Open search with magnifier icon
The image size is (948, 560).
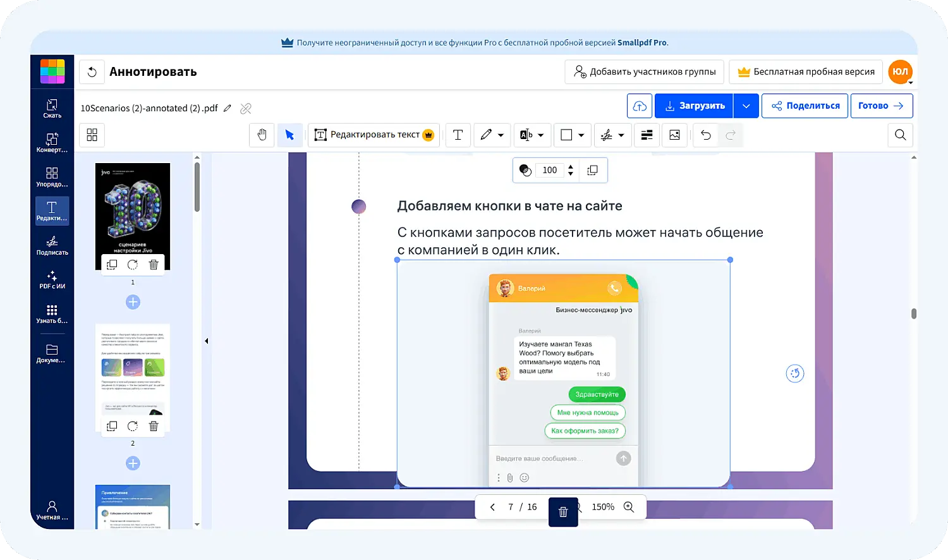901,135
